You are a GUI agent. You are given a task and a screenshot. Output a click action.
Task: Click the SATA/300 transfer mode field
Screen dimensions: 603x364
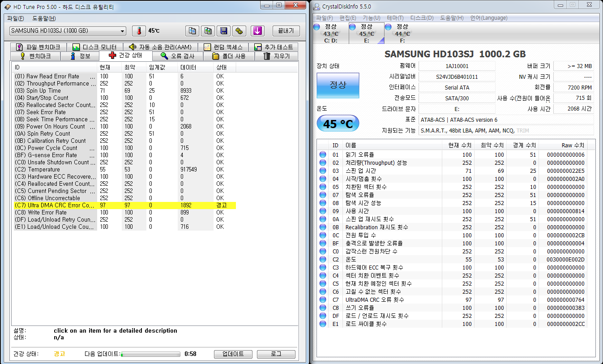457,98
